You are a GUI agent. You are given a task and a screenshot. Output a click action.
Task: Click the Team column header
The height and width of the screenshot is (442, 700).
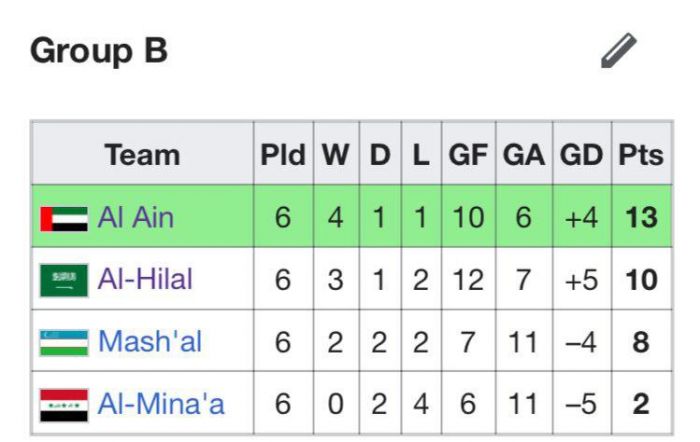(142, 155)
